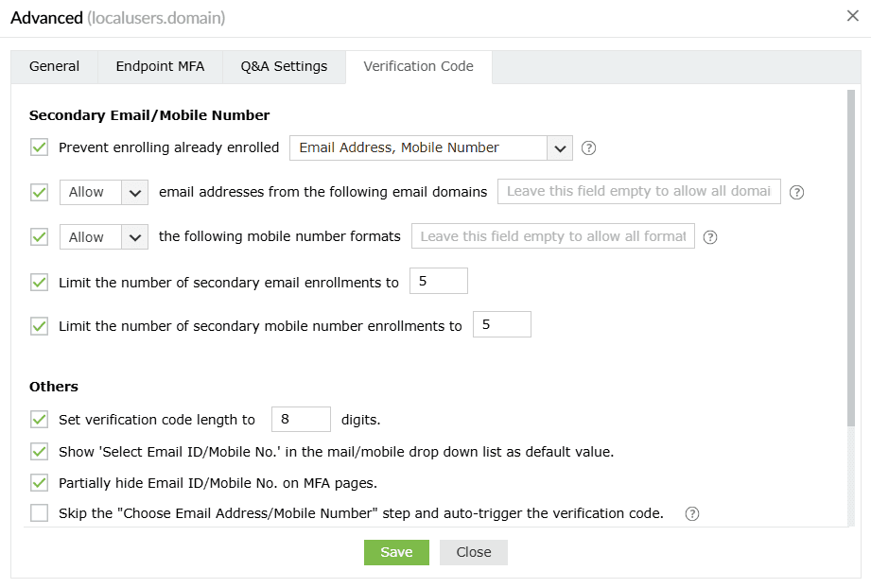Save the verification code settings
The width and height of the screenshot is (871, 588).
click(396, 552)
